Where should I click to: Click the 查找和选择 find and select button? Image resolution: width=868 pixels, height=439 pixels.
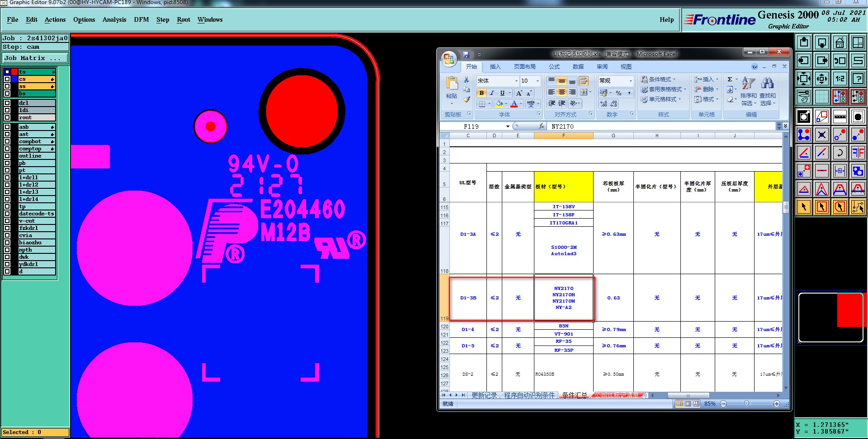(768, 93)
